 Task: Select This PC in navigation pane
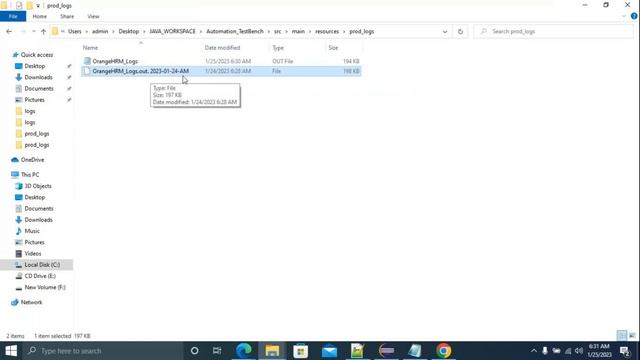30,175
